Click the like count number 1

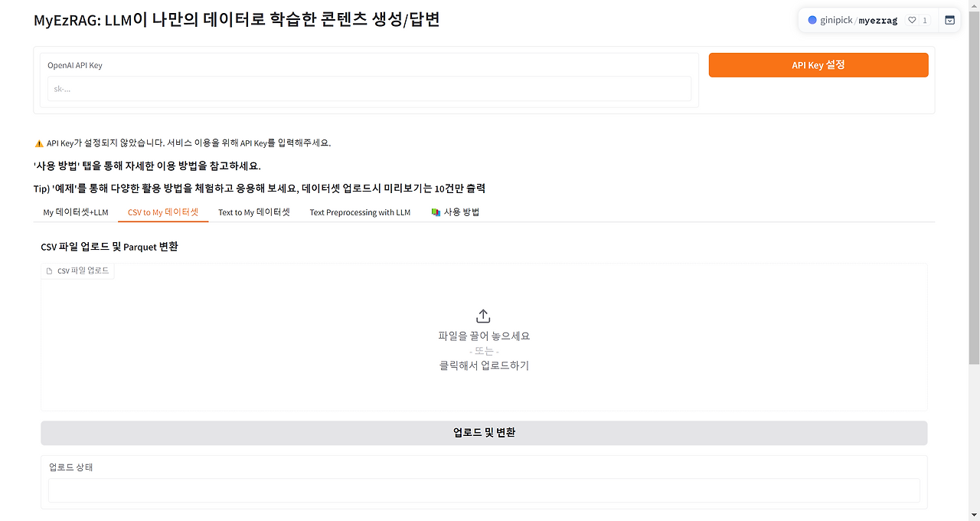click(925, 21)
